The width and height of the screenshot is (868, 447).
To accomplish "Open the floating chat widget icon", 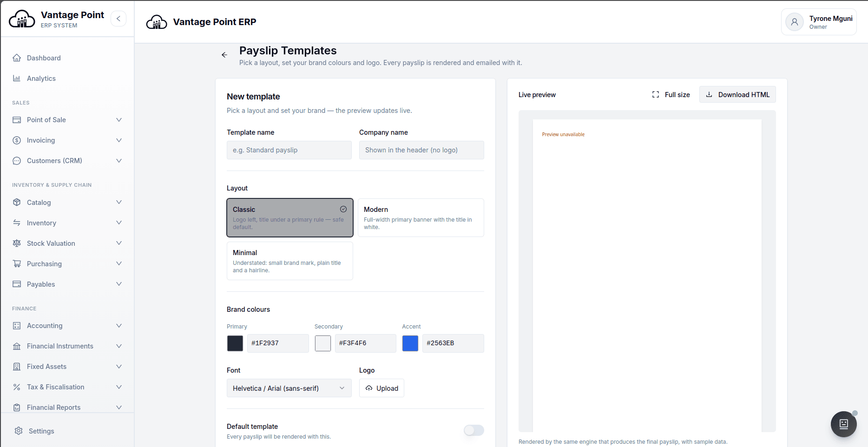I will [843, 424].
